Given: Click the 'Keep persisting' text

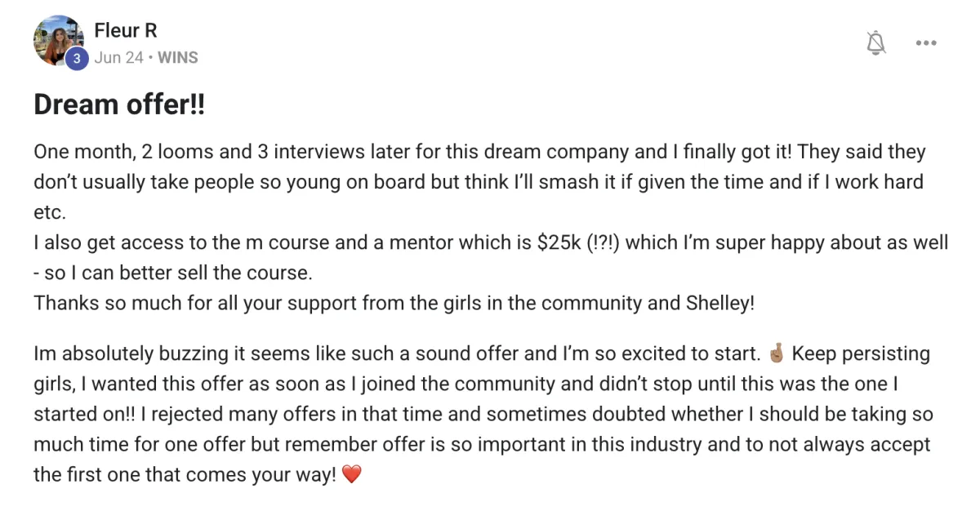Looking at the screenshot, I should pyautogui.click(x=861, y=354).
